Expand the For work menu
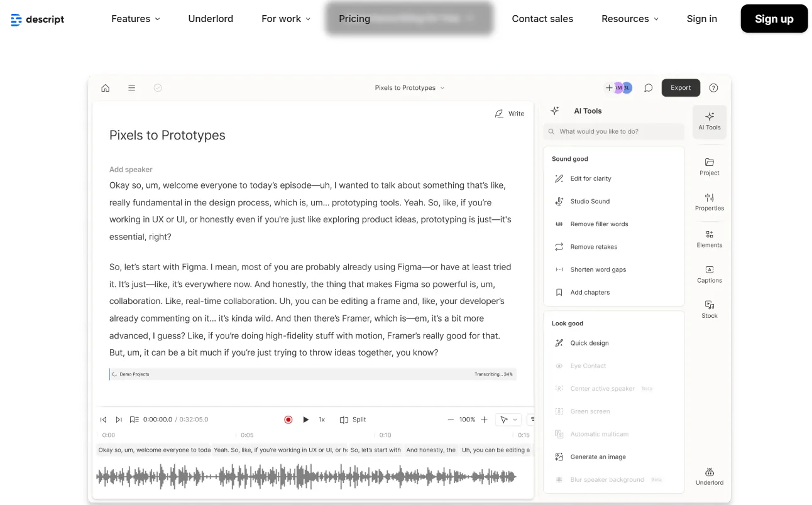Viewport: 812px width, 505px height. pyautogui.click(x=286, y=19)
